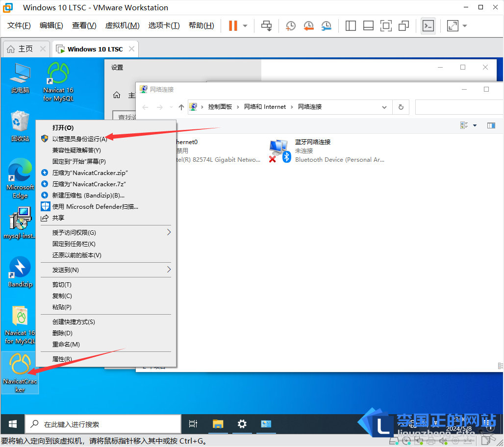Refresh the network connections folder
This screenshot has width=504, height=447.
click(x=401, y=107)
